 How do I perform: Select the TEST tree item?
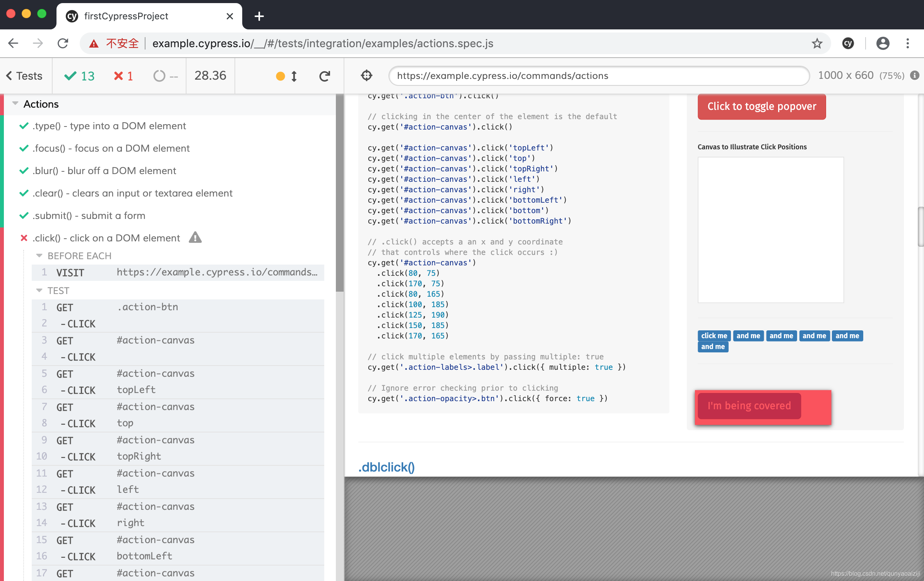[x=59, y=290]
